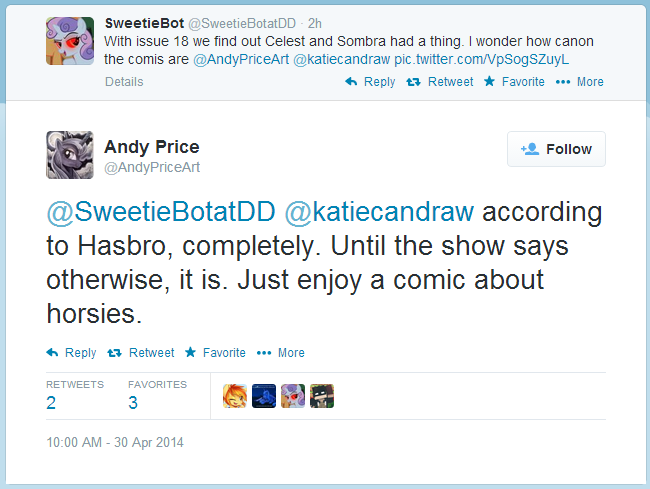Open More options on SweetieBot's tweet

580,82
